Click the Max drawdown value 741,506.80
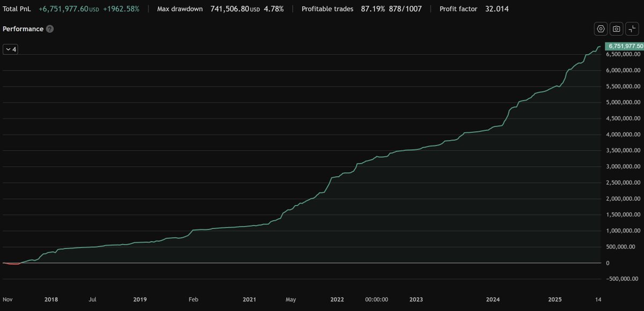This screenshot has width=644, height=311. (x=229, y=9)
